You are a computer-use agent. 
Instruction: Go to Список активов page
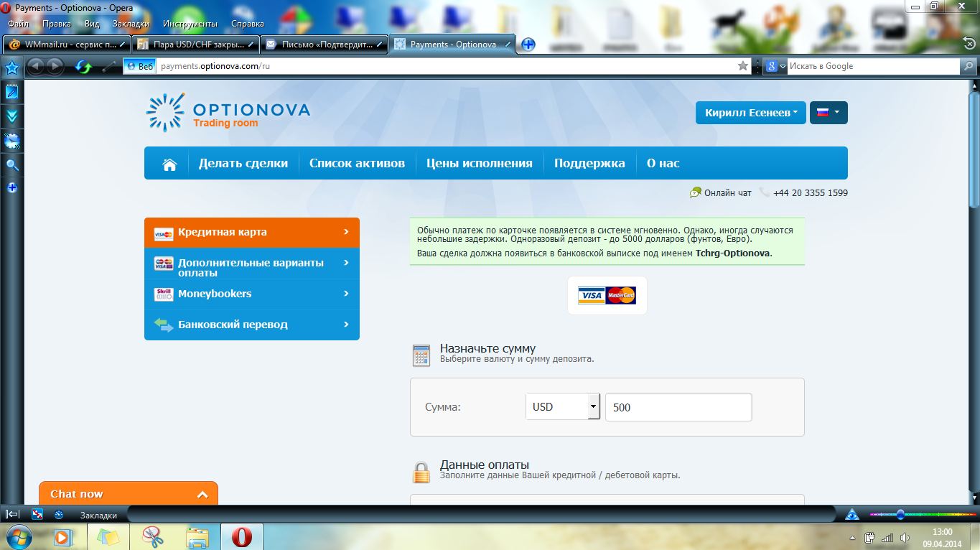click(x=357, y=164)
